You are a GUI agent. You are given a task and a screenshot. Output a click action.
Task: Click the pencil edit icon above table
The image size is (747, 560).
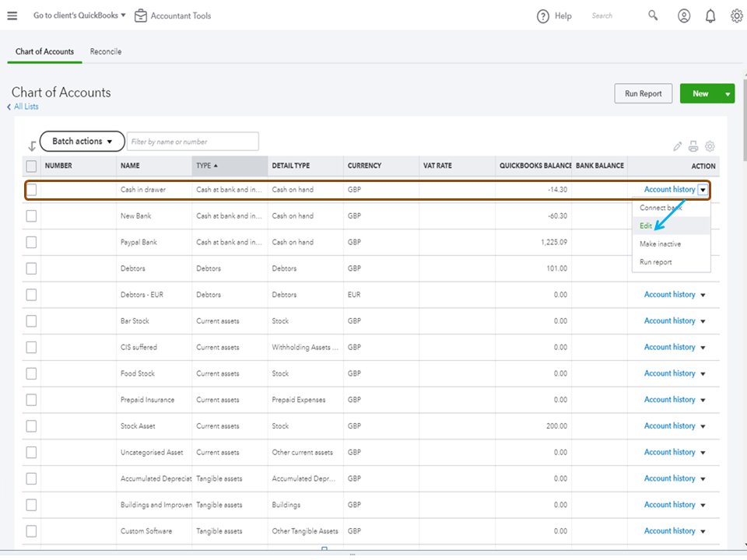[678, 146]
